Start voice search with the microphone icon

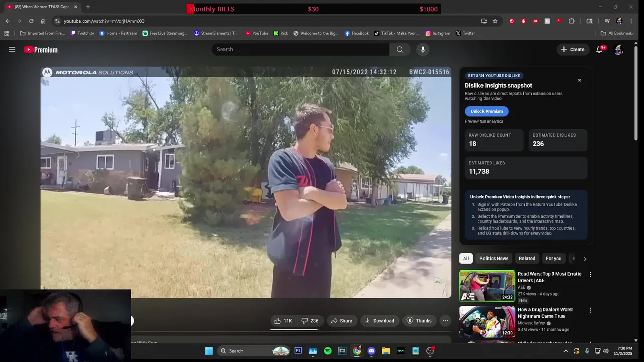tap(423, 49)
